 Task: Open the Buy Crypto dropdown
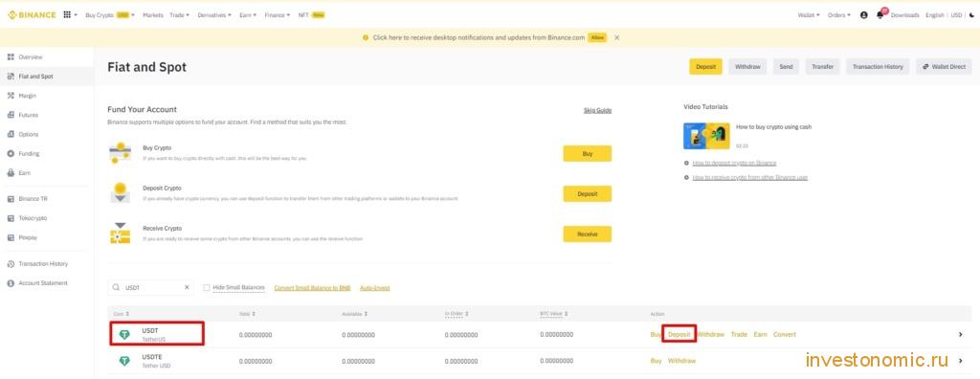(x=110, y=15)
